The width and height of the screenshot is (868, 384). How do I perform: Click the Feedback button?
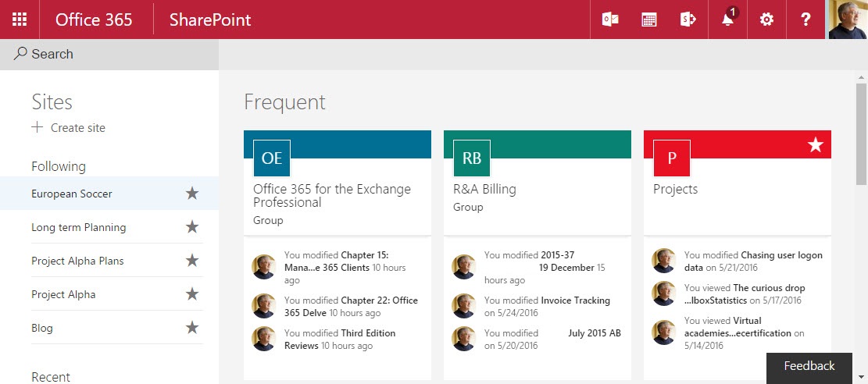(x=809, y=366)
